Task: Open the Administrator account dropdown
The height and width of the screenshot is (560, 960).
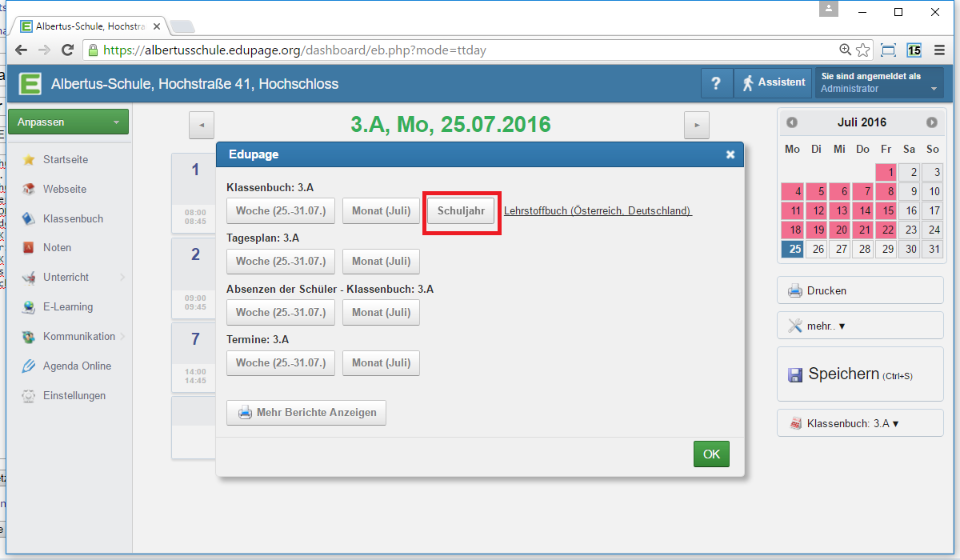Action: coord(878,83)
